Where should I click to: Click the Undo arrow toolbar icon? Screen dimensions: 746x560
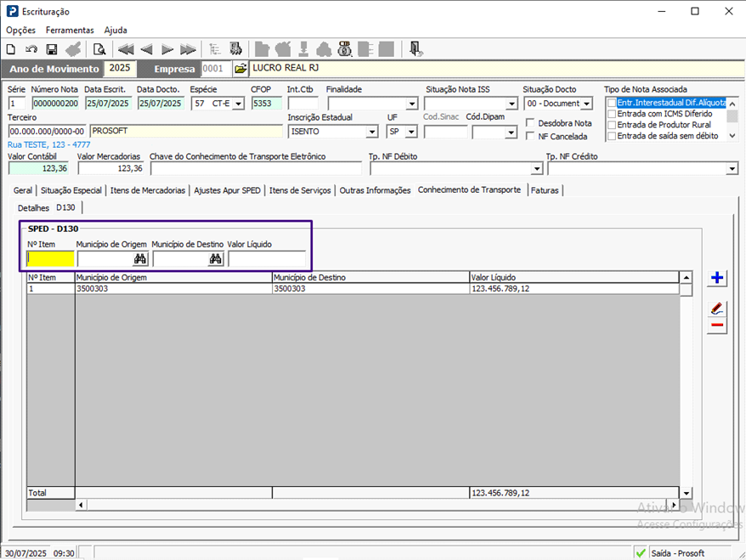click(x=31, y=49)
